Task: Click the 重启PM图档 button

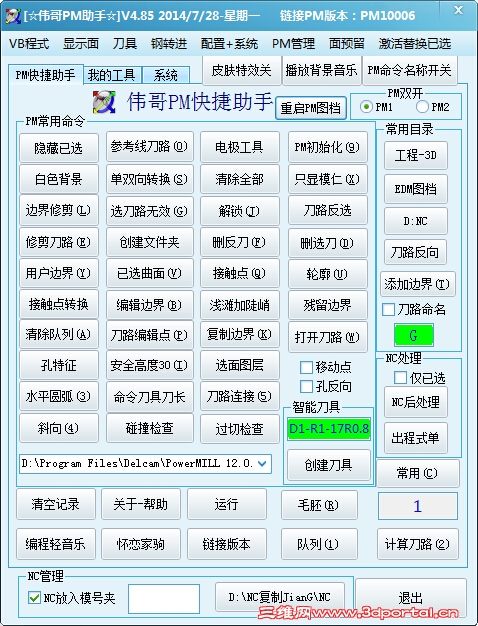Action: 311,108
